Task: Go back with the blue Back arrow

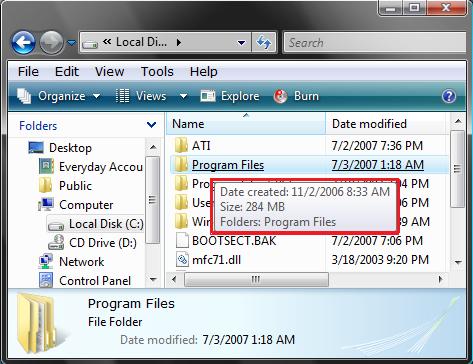Action: (23, 43)
